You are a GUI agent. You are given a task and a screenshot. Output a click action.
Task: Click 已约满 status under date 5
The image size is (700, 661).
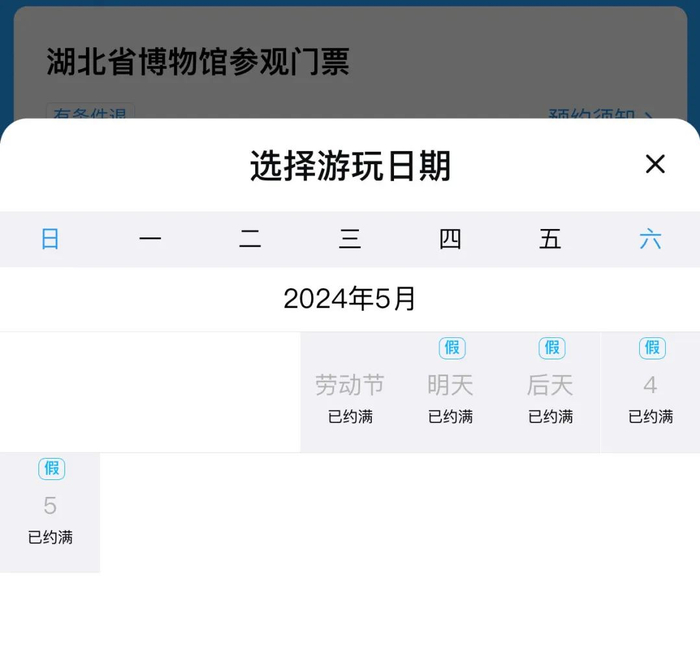pyautogui.click(x=50, y=537)
